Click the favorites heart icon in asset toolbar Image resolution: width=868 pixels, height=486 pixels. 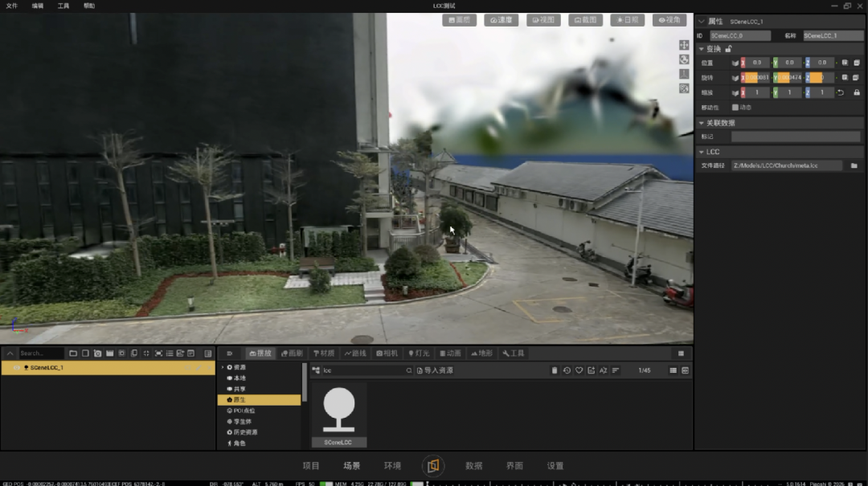(579, 370)
